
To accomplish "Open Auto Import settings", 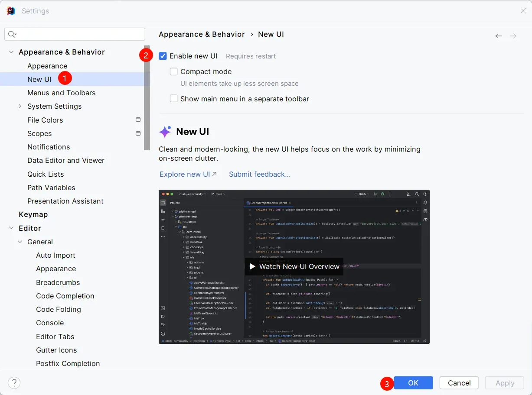I will (x=55, y=255).
